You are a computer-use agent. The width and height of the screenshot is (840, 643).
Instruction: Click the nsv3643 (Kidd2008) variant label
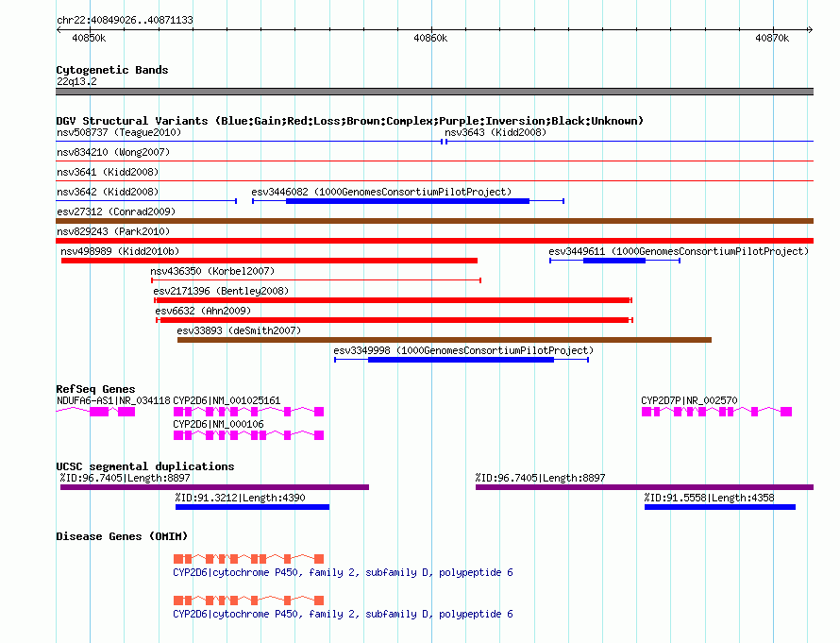tap(495, 132)
